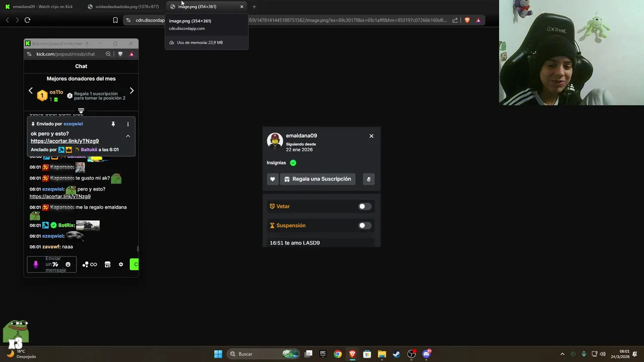Click the BotRix image emote thumbnail
Screen dimensions: 644x362
88,226
